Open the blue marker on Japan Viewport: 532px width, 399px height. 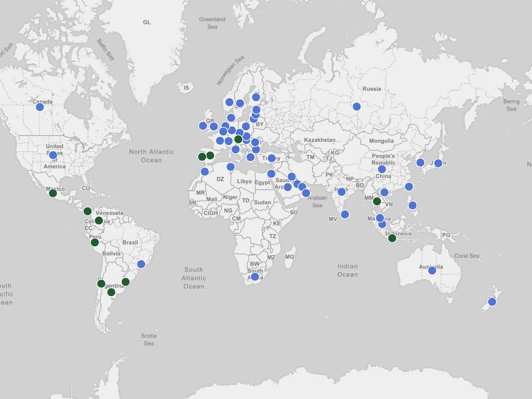click(x=438, y=163)
